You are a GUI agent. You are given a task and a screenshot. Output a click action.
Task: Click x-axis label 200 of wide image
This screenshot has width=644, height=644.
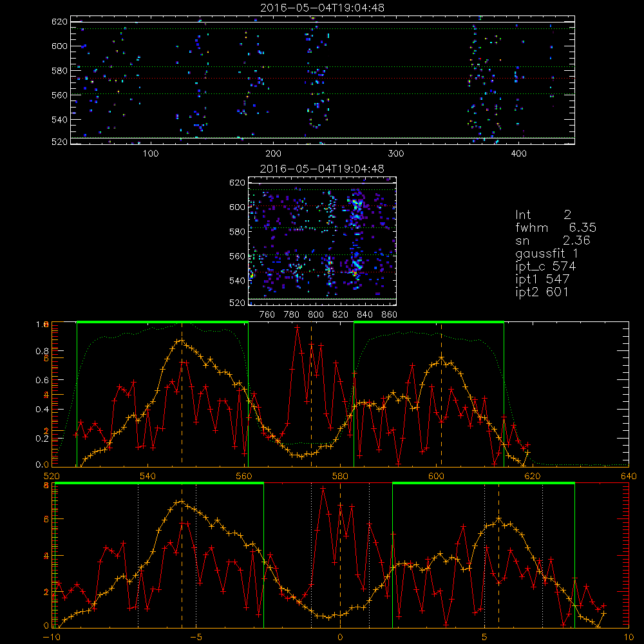coord(273,154)
